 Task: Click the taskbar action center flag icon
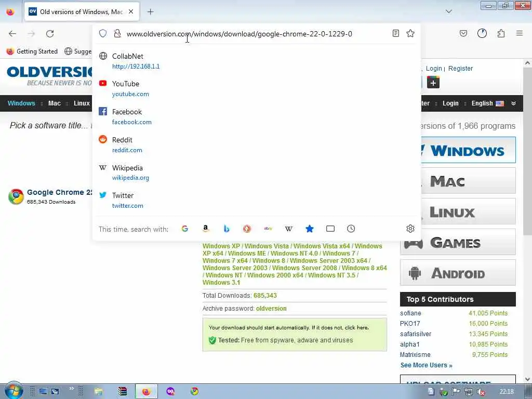click(x=456, y=392)
